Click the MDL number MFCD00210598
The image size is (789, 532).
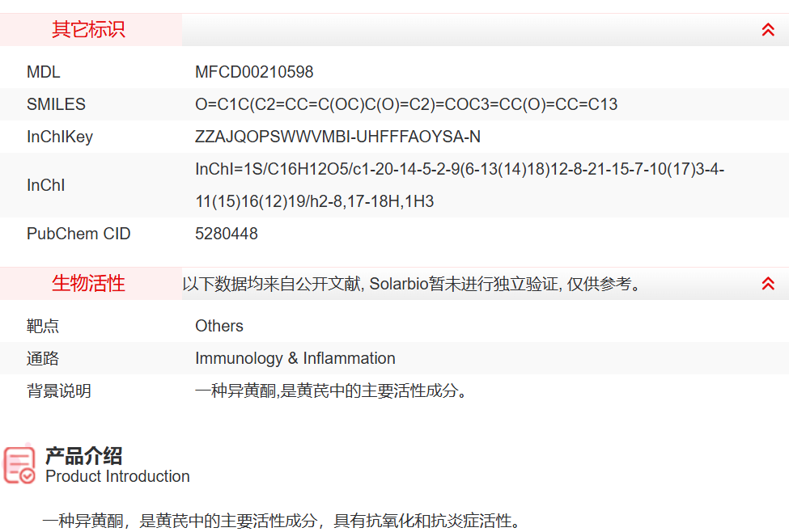pos(254,72)
